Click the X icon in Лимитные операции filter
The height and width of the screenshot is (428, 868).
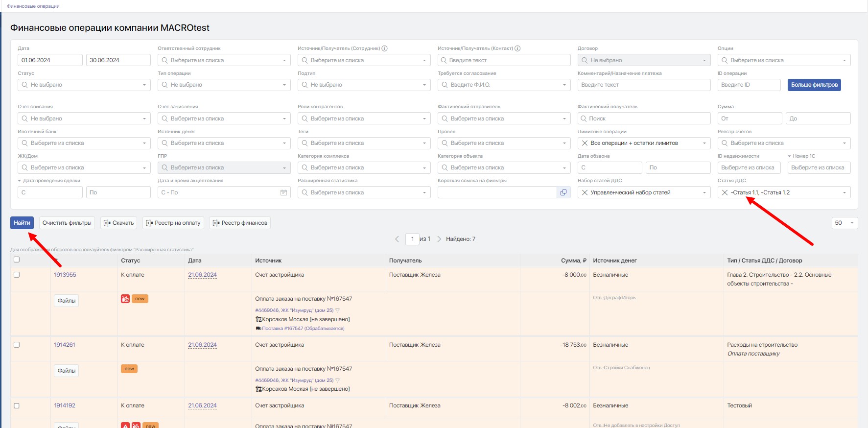[x=585, y=143]
